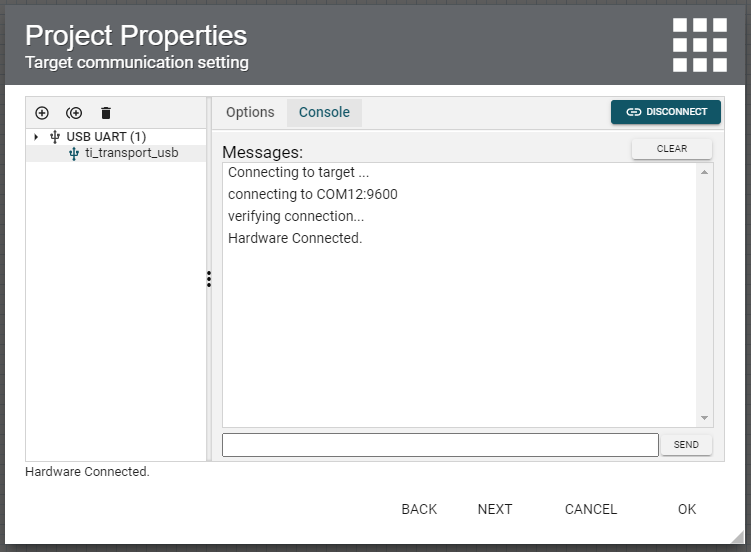Send the typed console message

pos(686,445)
